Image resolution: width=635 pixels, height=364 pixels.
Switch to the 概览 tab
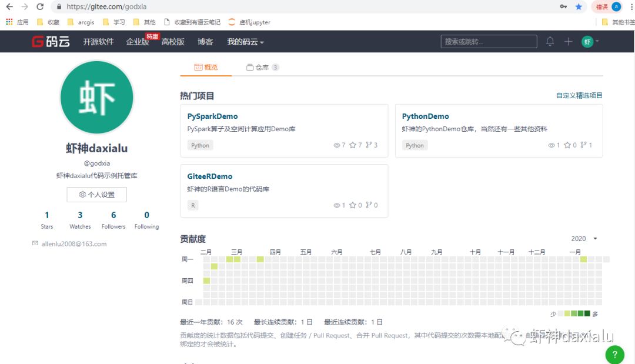click(x=206, y=67)
